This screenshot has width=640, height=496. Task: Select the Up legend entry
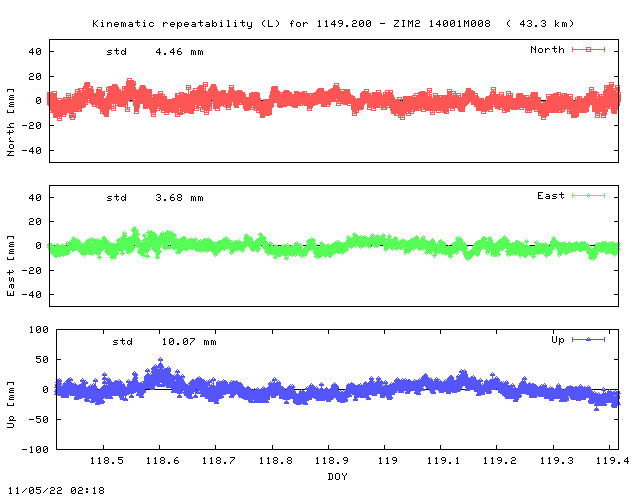point(578,340)
